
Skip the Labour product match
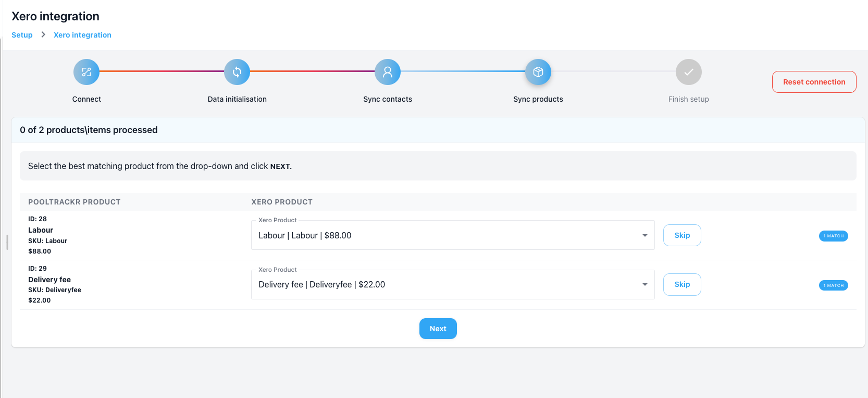tap(682, 235)
